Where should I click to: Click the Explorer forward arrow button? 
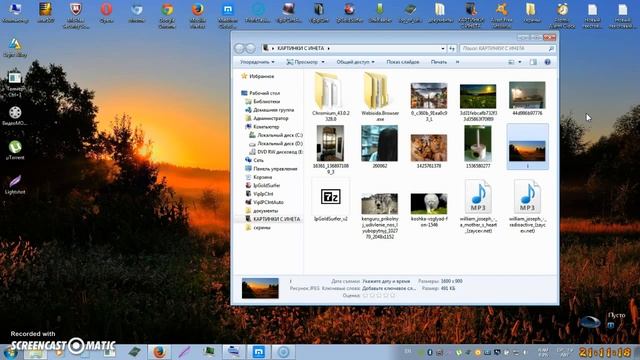coord(250,49)
